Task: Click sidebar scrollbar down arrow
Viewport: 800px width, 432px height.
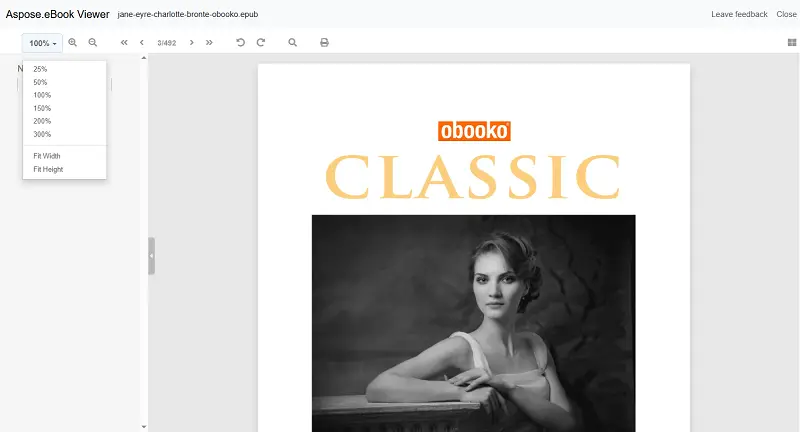Action: (144, 427)
